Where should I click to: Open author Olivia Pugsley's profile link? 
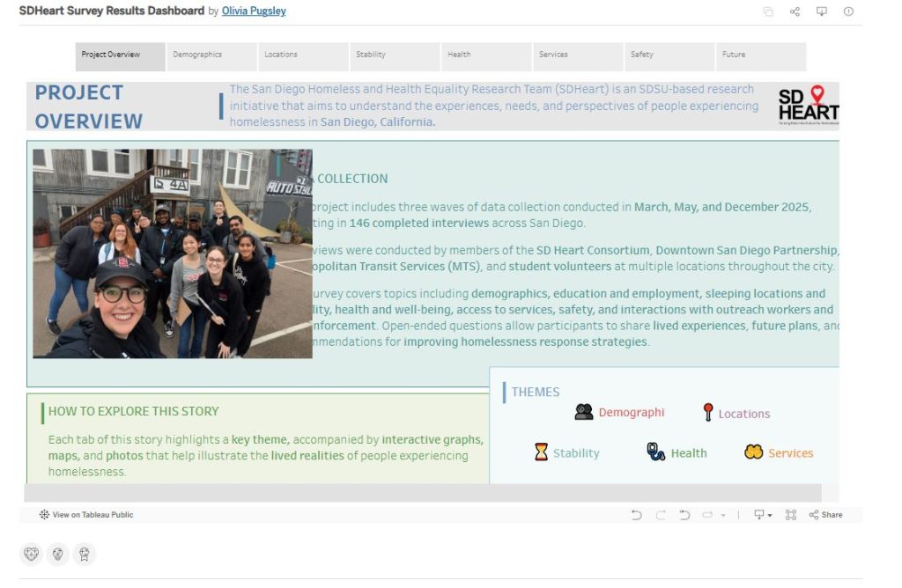pos(254,11)
